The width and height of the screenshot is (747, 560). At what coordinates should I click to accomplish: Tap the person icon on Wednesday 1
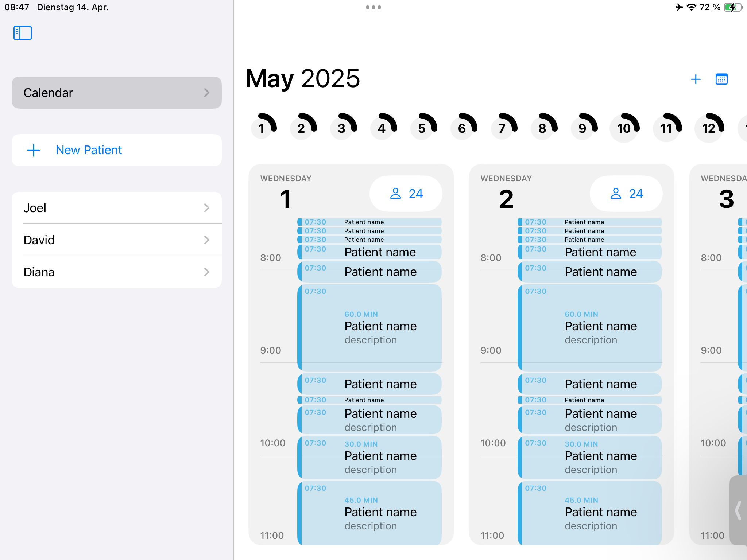pyautogui.click(x=395, y=194)
